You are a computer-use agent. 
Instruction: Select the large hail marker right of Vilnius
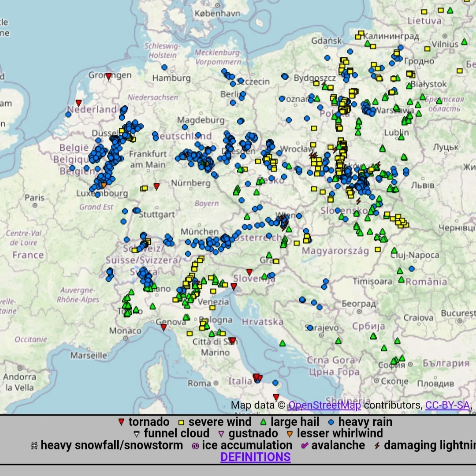[x=464, y=42]
